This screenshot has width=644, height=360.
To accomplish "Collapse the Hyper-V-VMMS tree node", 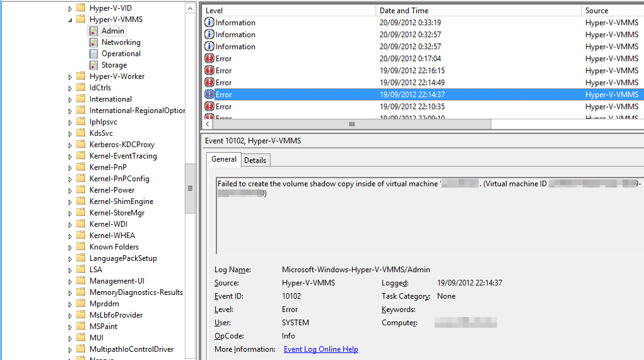I will (x=70, y=20).
